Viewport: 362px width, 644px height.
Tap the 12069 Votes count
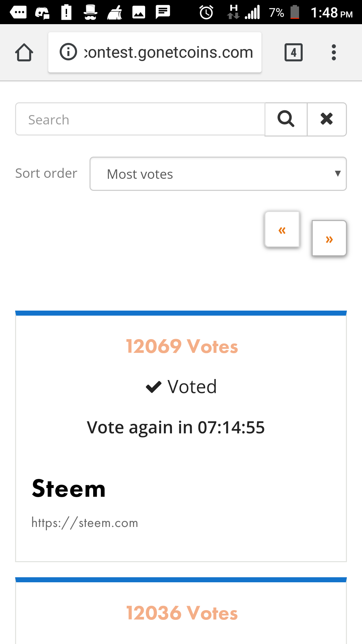point(182,346)
